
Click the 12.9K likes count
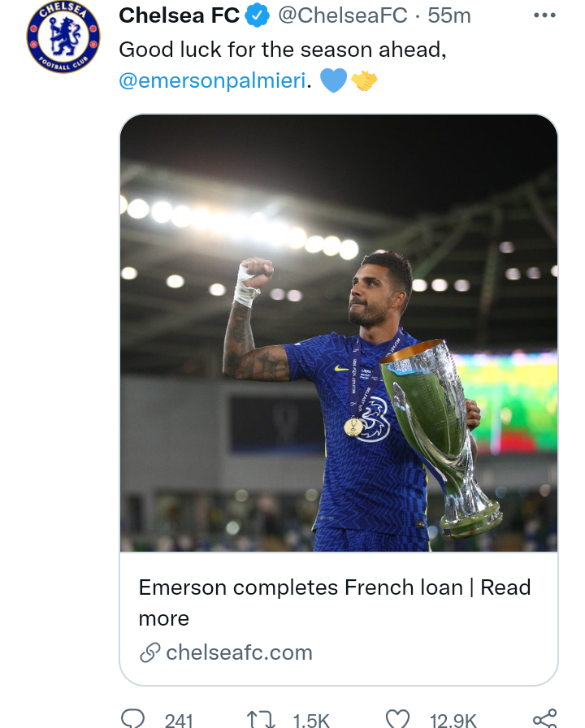point(453,721)
